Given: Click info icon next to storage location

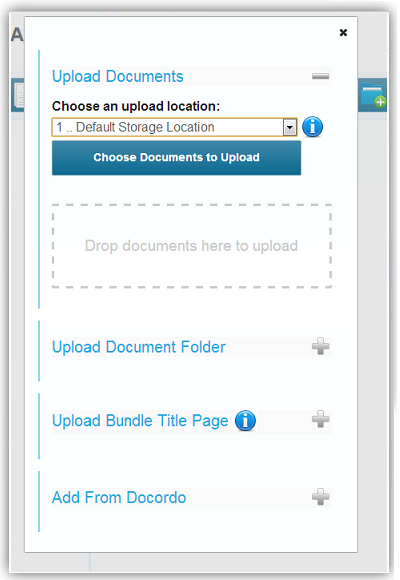Looking at the screenshot, I should pyautogui.click(x=312, y=127).
